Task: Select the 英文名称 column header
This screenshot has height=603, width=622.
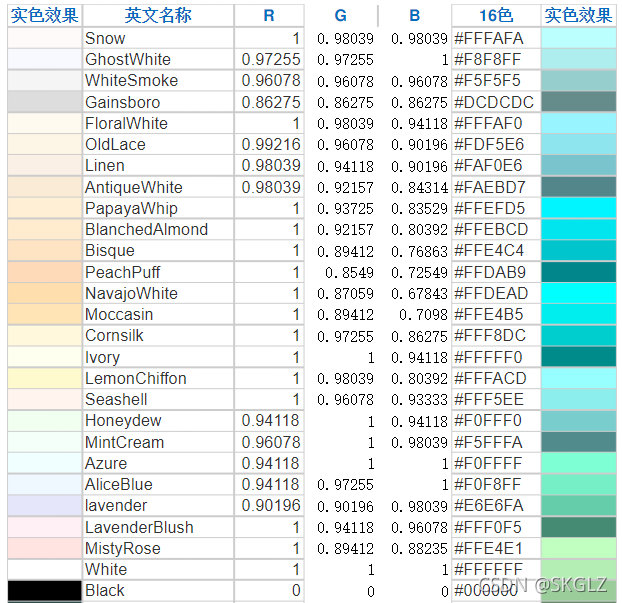Action: point(158,15)
